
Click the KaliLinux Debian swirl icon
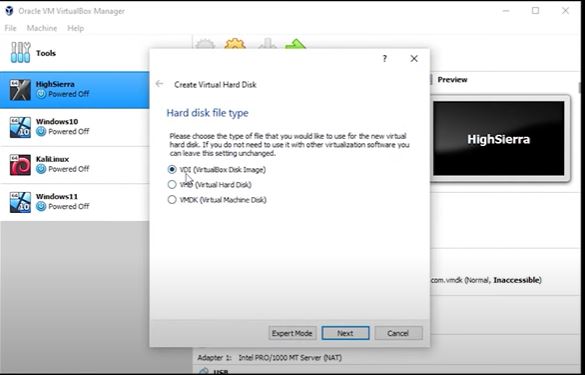point(20,165)
